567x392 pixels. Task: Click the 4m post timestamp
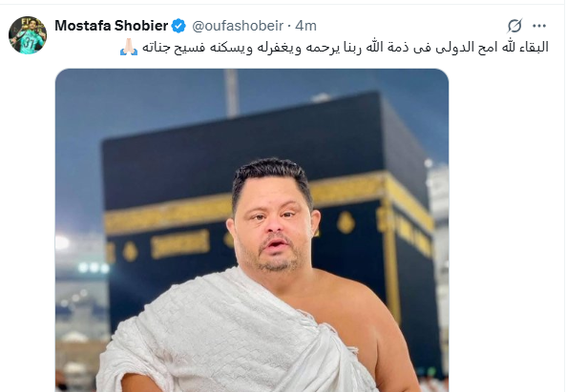point(305,26)
